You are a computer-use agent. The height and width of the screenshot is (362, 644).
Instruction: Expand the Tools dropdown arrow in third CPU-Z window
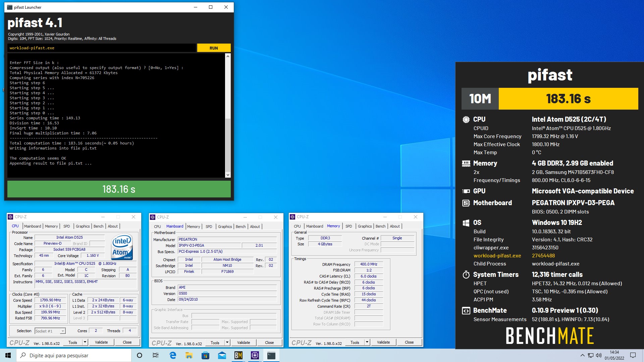pyautogui.click(x=367, y=342)
